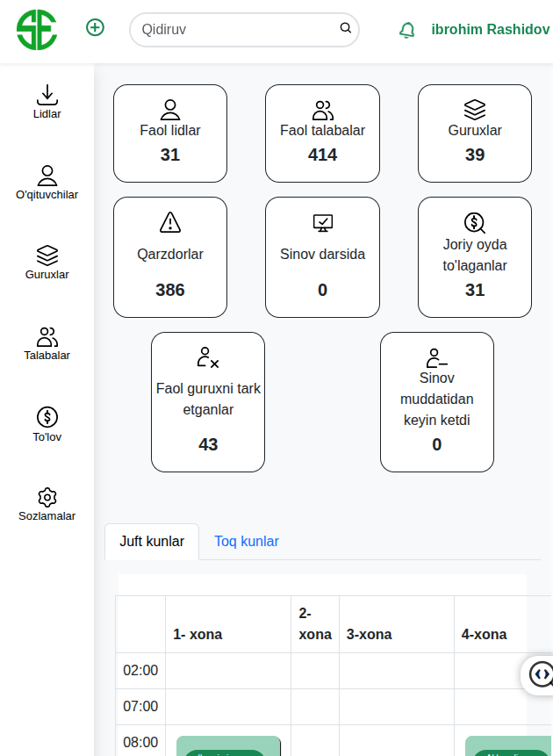Screen dimensions: 553x756
Task: Open the To'lov payments section
Action: click(47, 424)
